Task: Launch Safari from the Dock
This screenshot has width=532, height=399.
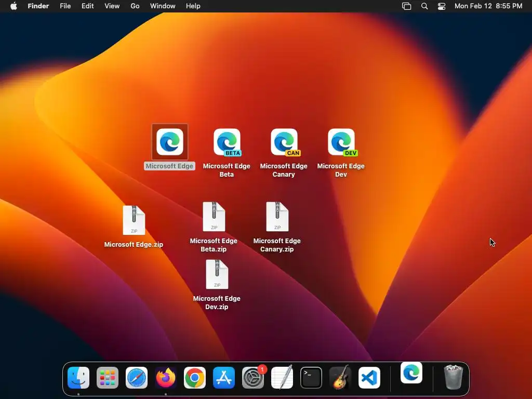Action: point(137,378)
